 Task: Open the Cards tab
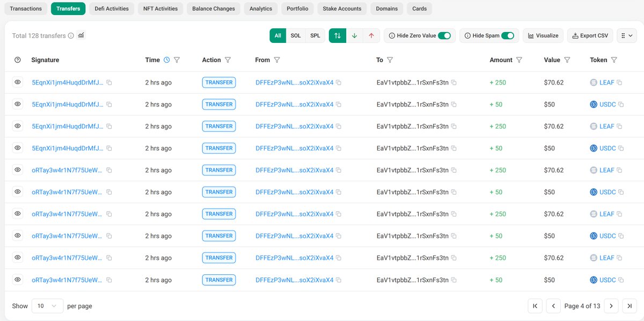(420, 9)
